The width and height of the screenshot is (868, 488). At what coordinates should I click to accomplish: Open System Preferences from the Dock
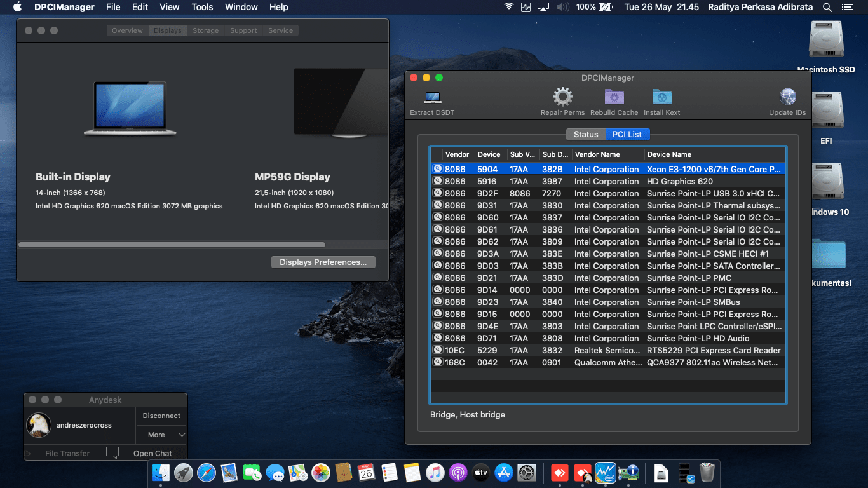527,473
